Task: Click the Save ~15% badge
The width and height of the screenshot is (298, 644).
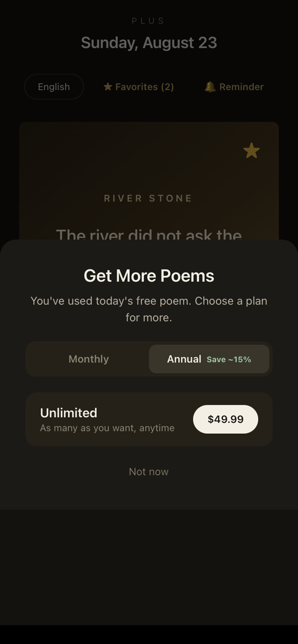Action: 229,360
